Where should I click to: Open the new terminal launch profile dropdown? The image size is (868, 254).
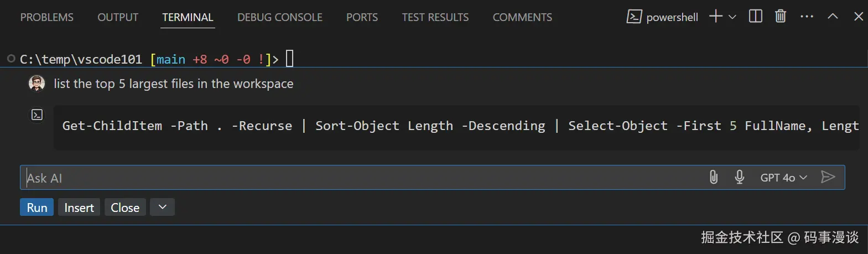tap(732, 17)
